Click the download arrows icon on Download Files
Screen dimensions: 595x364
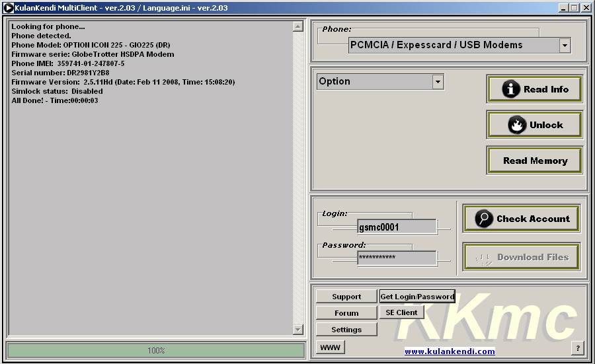484,258
